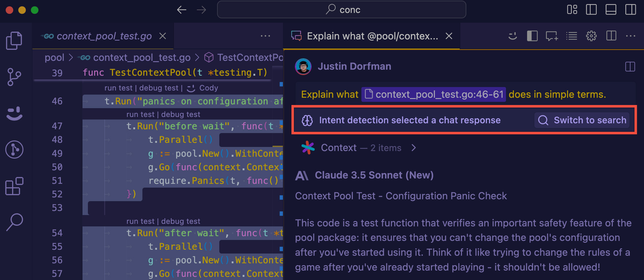This screenshot has height=280, width=644.
Task: Click the TestContextPool breadcrumb symbol
Action: pos(244,57)
